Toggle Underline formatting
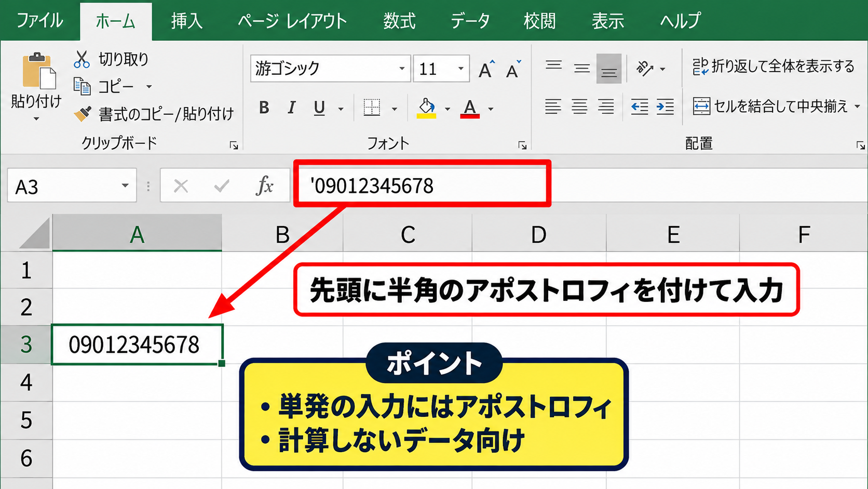The width and height of the screenshot is (868, 489). [319, 108]
